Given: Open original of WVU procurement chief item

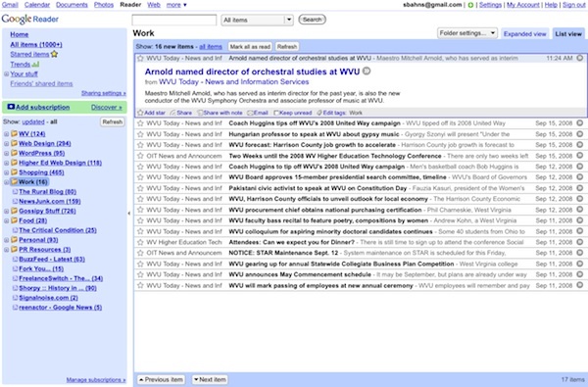Looking at the screenshot, I should [x=580, y=210].
